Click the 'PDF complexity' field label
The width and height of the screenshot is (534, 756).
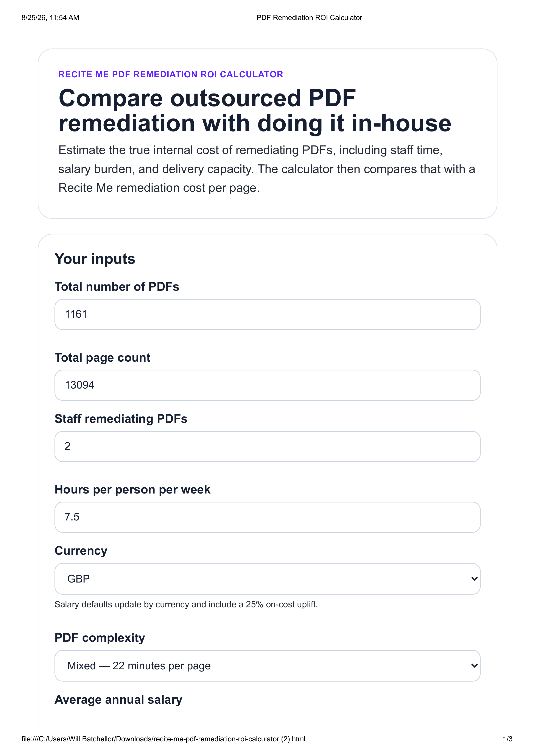100,638
